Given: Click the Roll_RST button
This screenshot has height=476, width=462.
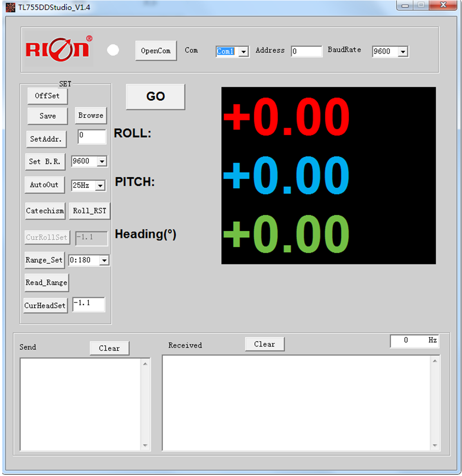Looking at the screenshot, I should [90, 211].
